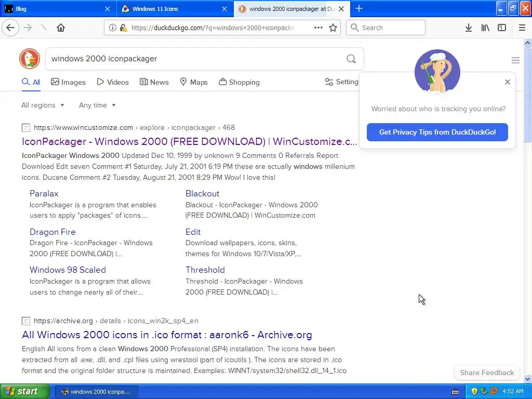
Task: Open the Blackout sublink
Action: tap(202, 193)
